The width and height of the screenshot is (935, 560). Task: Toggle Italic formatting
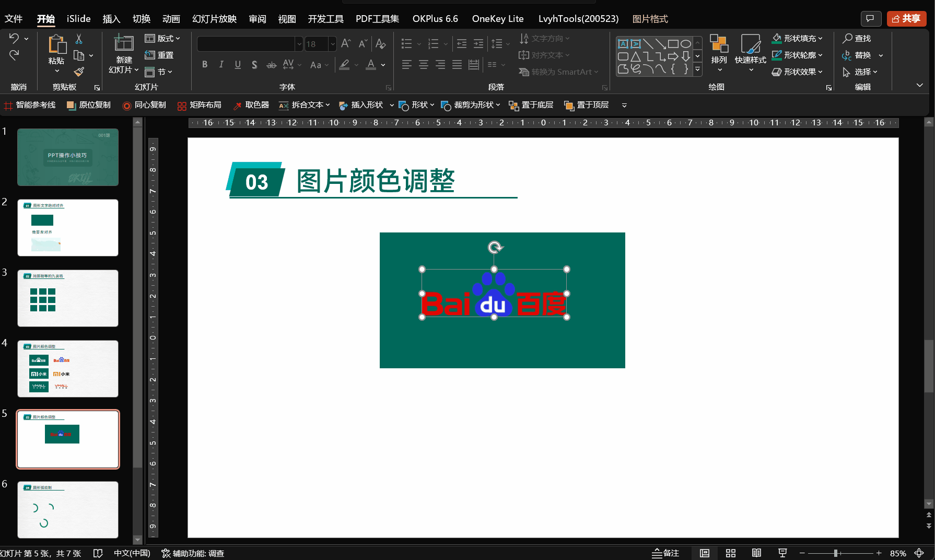(x=221, y=65)
